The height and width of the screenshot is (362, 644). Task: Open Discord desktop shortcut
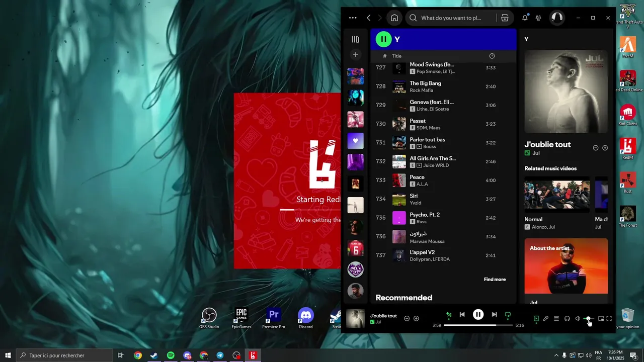[x=305, y=318]
